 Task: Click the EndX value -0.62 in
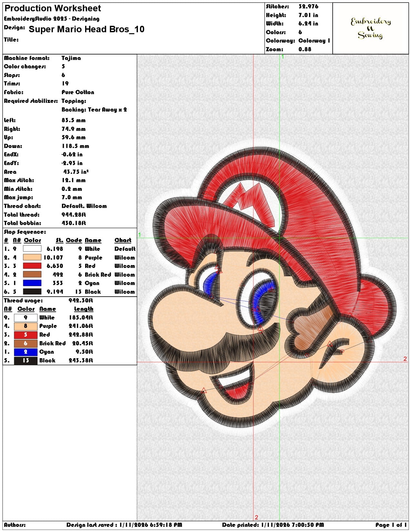coord(72,154)
